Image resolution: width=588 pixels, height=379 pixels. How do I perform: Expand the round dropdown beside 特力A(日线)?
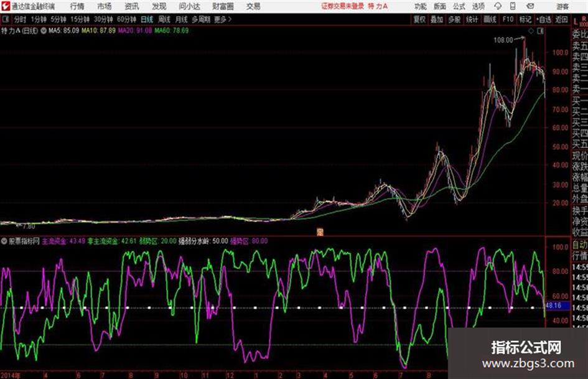pyautogui.click(x=44, y=30)
